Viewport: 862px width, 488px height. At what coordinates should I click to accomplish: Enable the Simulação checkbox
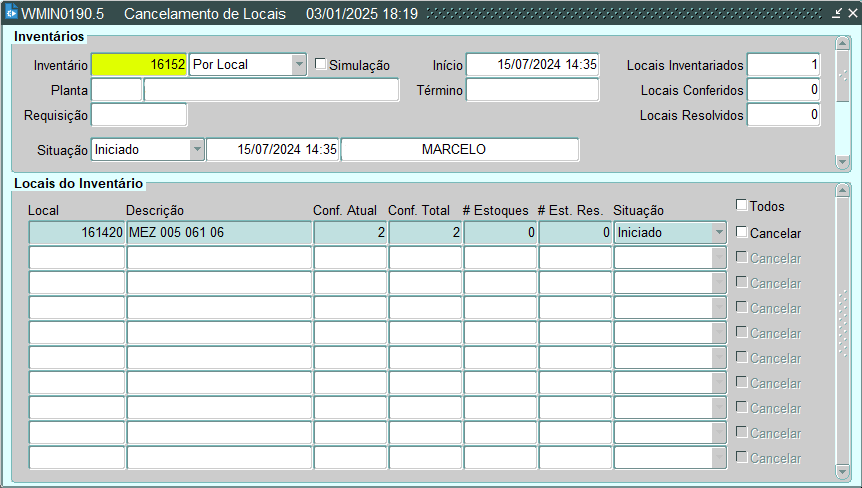[x=321, y=64]
